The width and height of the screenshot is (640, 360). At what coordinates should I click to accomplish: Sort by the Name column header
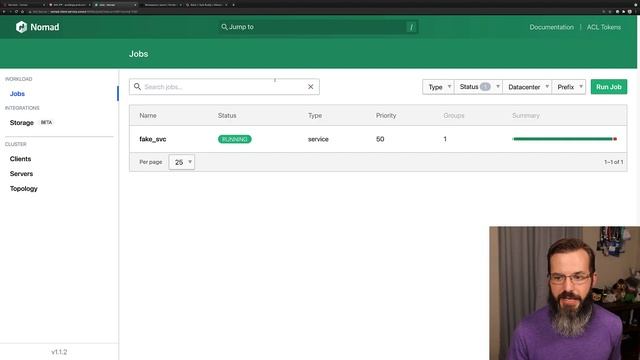[148, 116]
